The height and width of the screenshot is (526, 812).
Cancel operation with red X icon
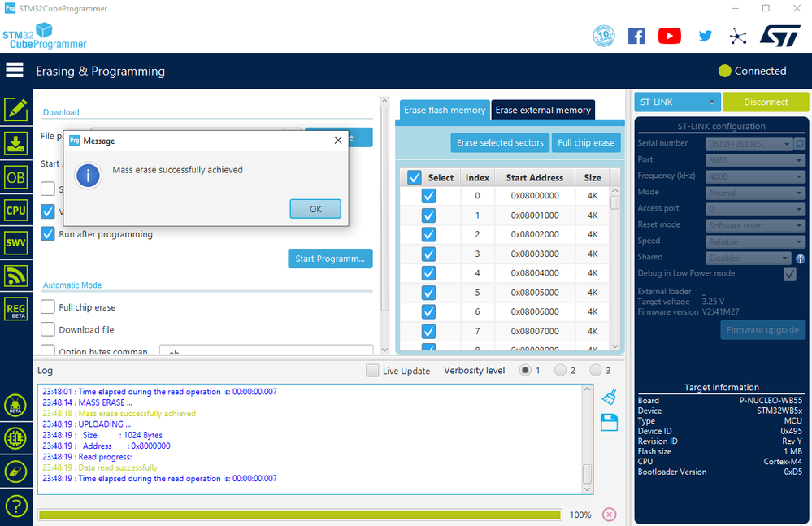point(610,514)
